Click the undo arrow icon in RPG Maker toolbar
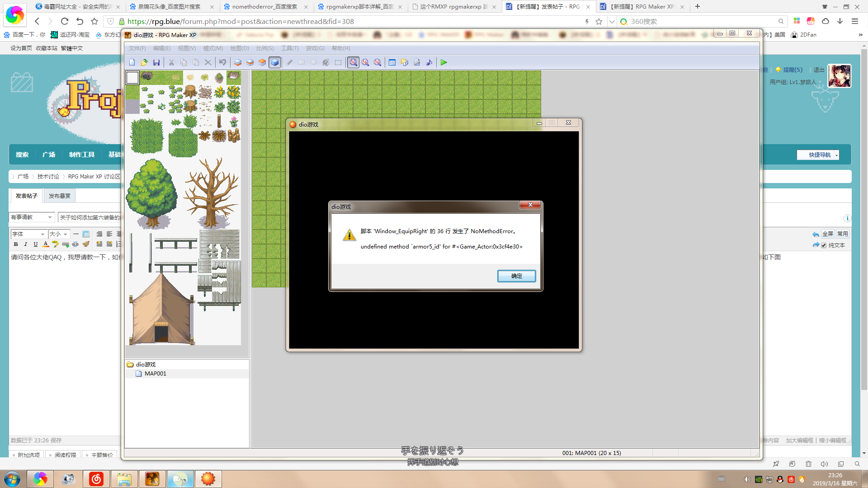Screen dimensions: 868x488 pyautogui.click(x=222, y=62)
